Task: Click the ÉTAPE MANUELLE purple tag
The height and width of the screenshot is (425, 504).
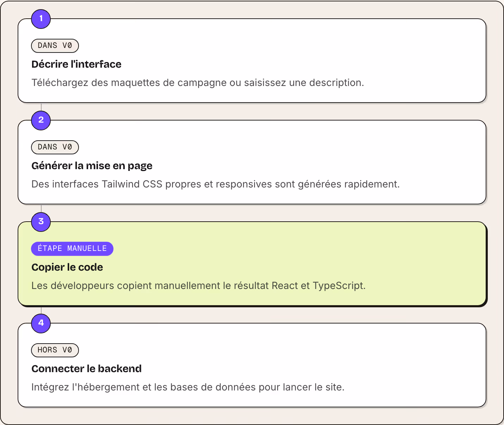Action: coord(72,248)
